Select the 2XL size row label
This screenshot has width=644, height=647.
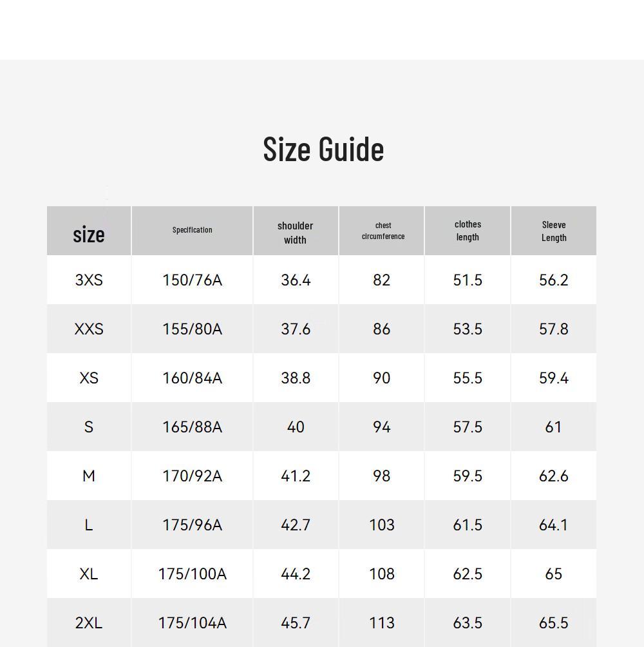pyautogui.click(x=89, y=623)
